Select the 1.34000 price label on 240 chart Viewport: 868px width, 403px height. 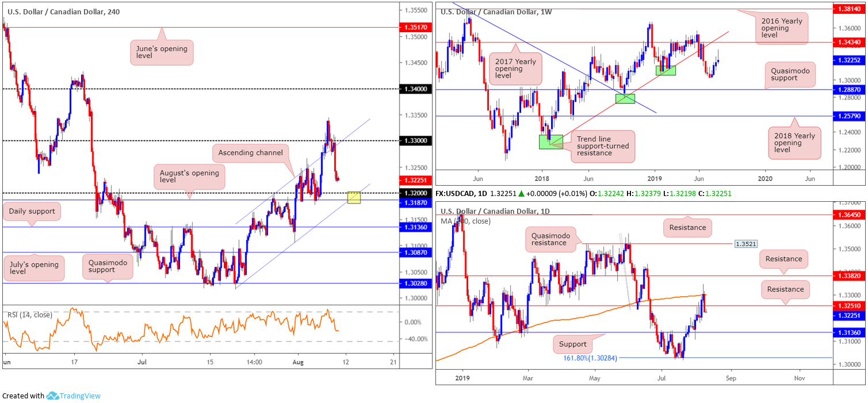415,89
